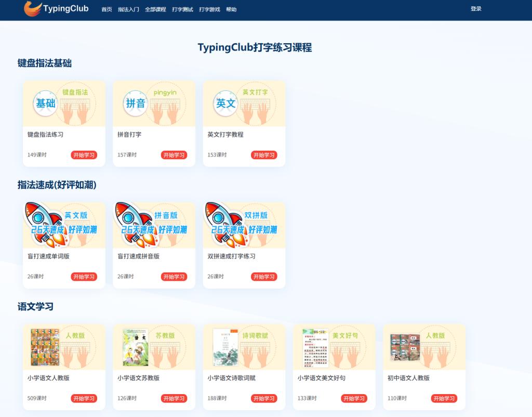The height and width of the screenshot is (417, 532).
Task: Begin 小学语文诗歌词赋 with 开始学习
Action: (x=264, y=398)
